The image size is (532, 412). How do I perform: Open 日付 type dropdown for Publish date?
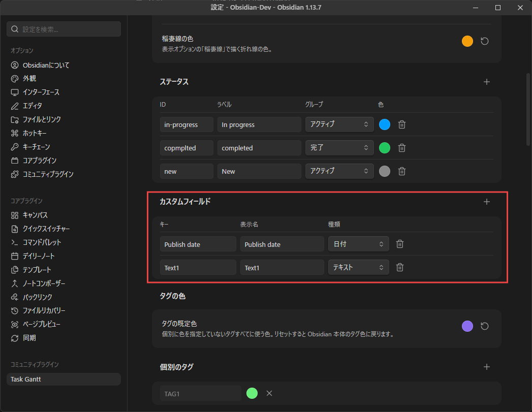point(358,244)
